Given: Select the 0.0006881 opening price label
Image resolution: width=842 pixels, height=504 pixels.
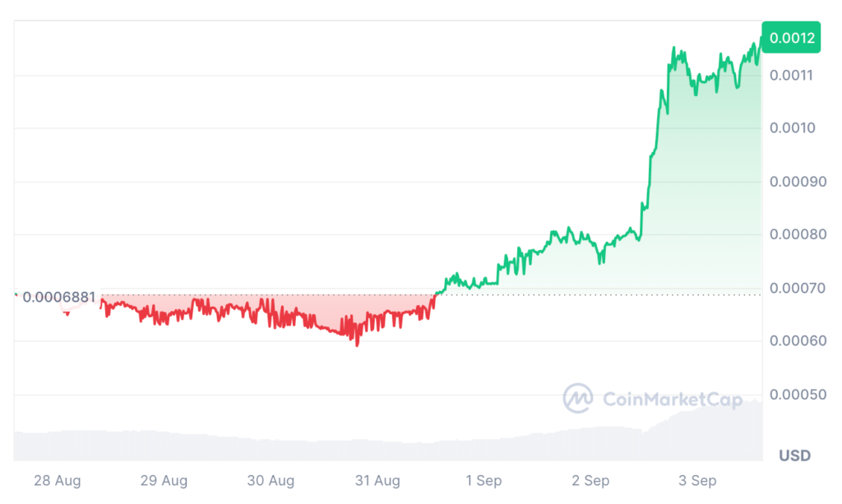Looking at the screenshot, I should tap(59, 297).
